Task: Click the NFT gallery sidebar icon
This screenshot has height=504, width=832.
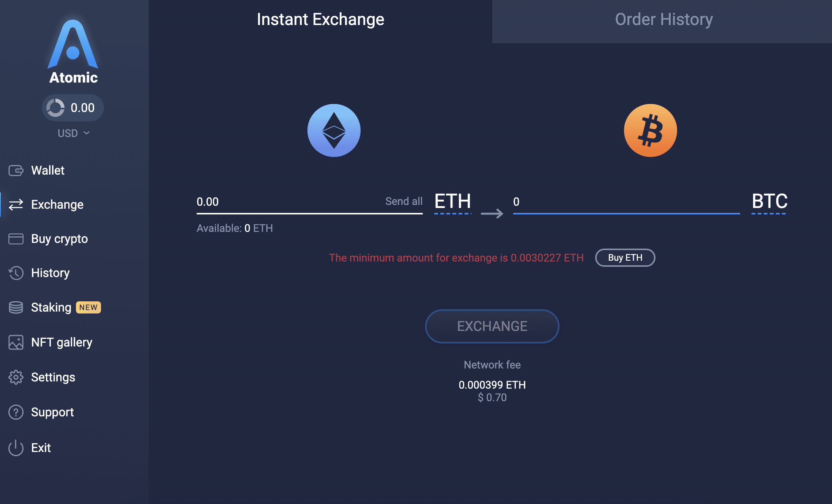Action: pyautogui.click(x=16, y=342)
